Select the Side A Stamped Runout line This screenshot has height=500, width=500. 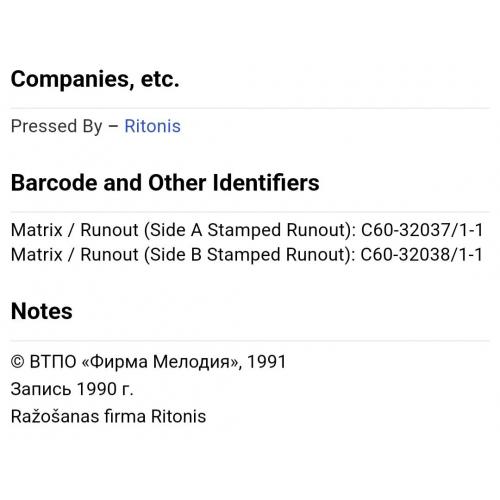pos(247,230)
